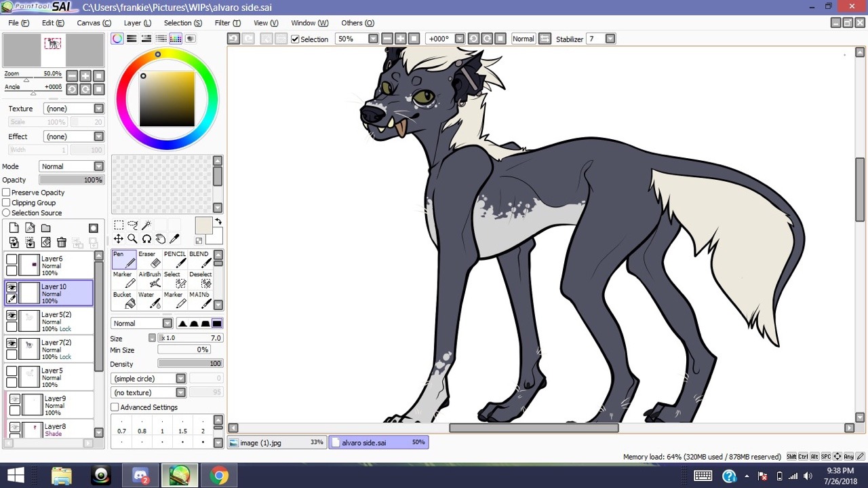Pick the zoom magnifier tool
The width and height of the screenshot is (868, 488).
click(132, 239)
